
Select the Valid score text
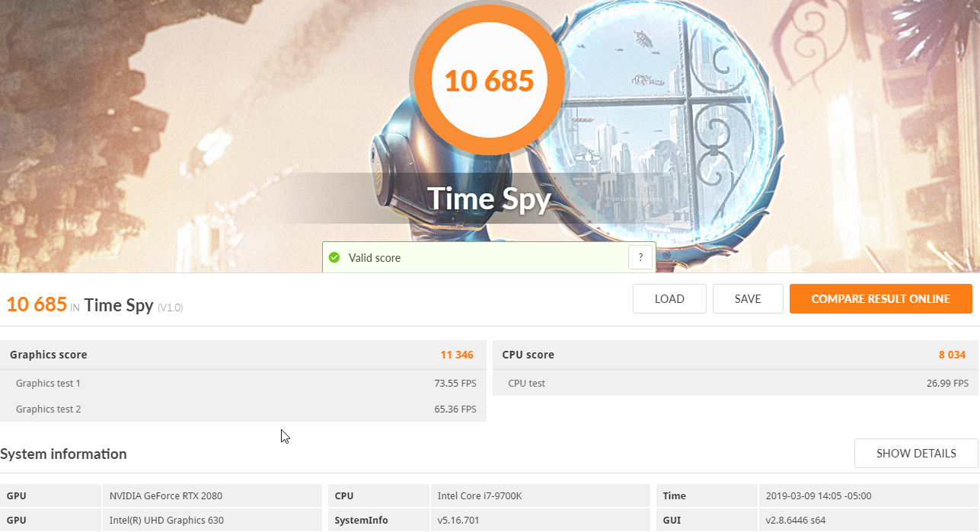pos(375,258)
